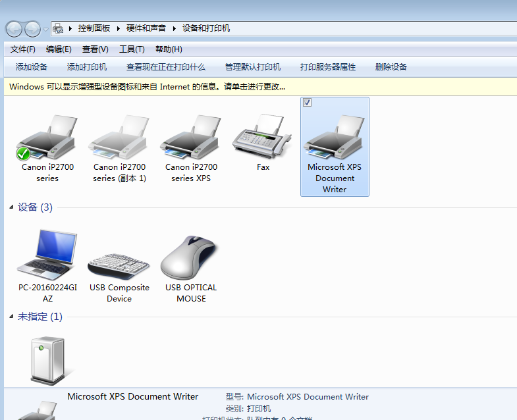Click the label text 'PC-20160224GIAZ'
This screenshot has height=420, width=517.
[47, 293]
